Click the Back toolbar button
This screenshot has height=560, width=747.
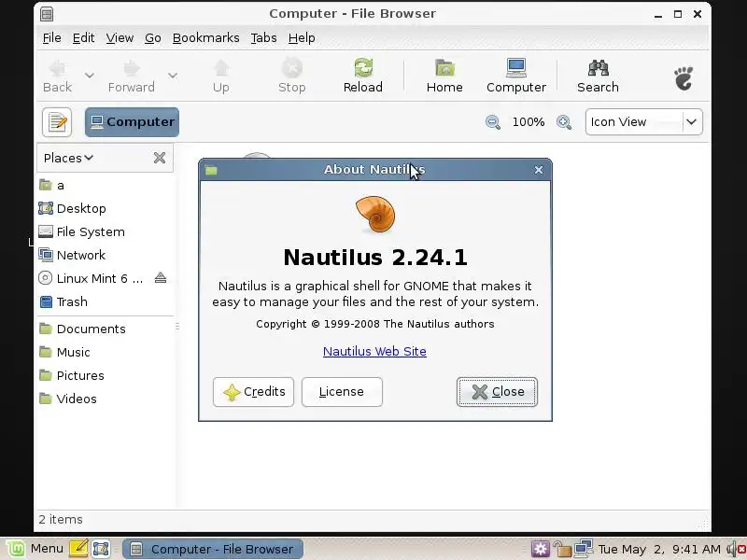[x=58, y=77]
